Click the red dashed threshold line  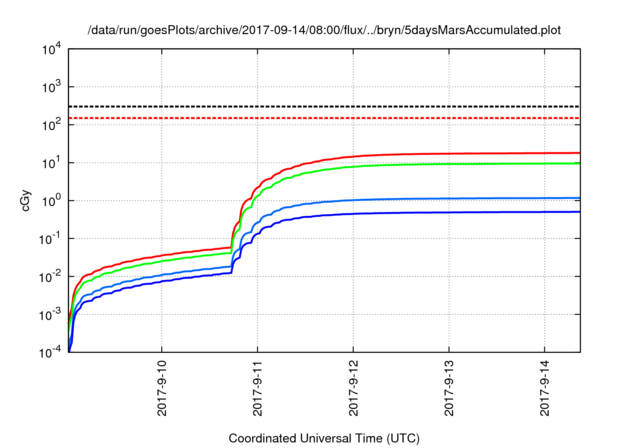click(324, 118)
